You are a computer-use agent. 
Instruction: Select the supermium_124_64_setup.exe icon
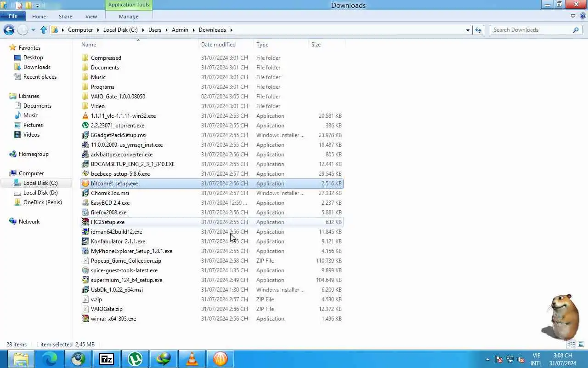click(85, 280)
